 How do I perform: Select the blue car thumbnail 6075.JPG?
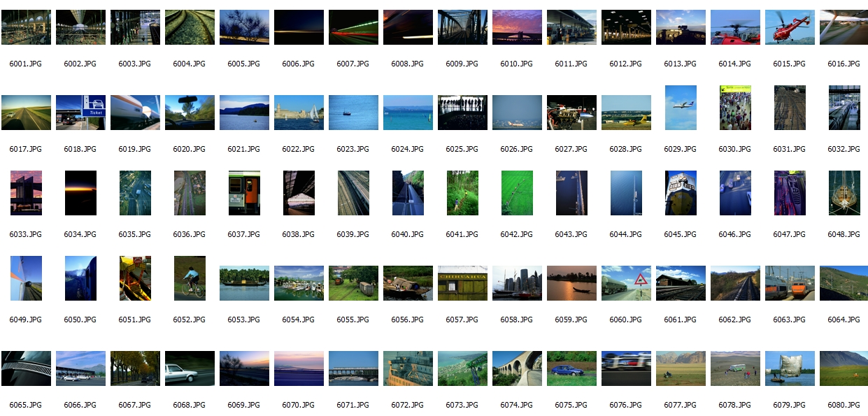tap(571, 368)
